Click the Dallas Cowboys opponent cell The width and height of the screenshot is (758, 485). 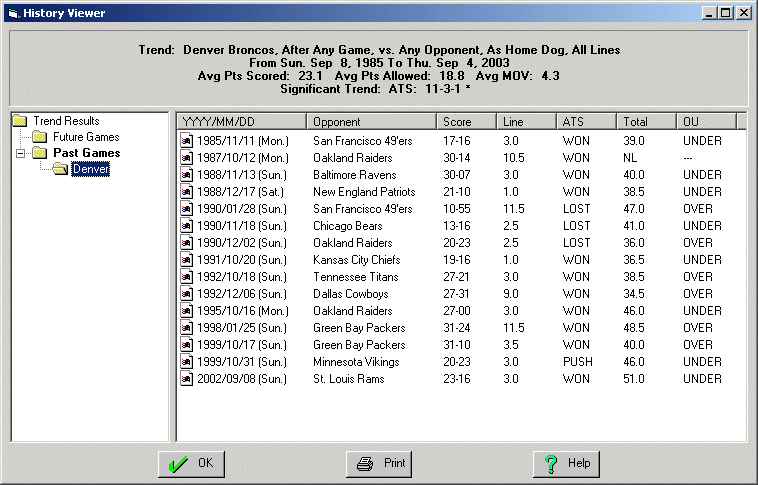(x=350, y=294)
